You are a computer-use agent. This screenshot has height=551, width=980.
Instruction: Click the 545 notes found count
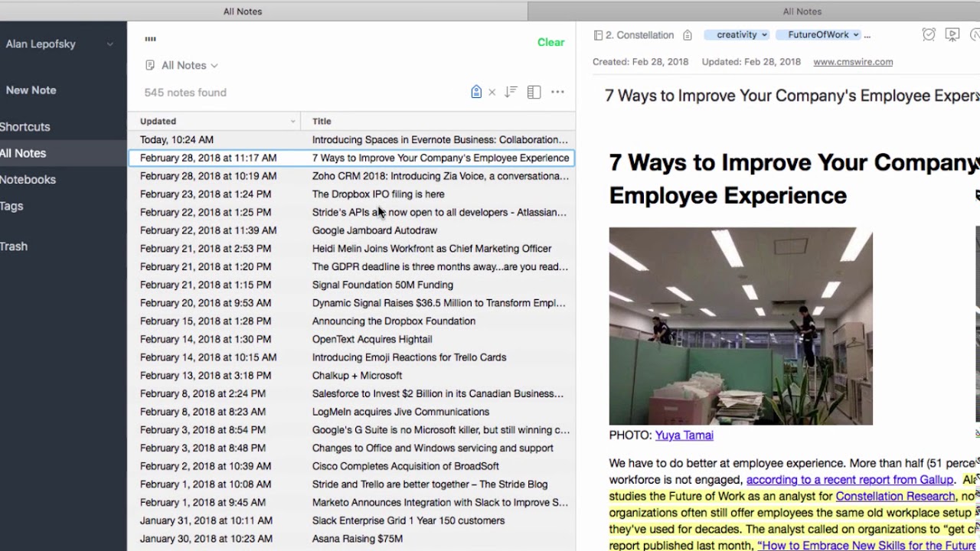[185, 93]
